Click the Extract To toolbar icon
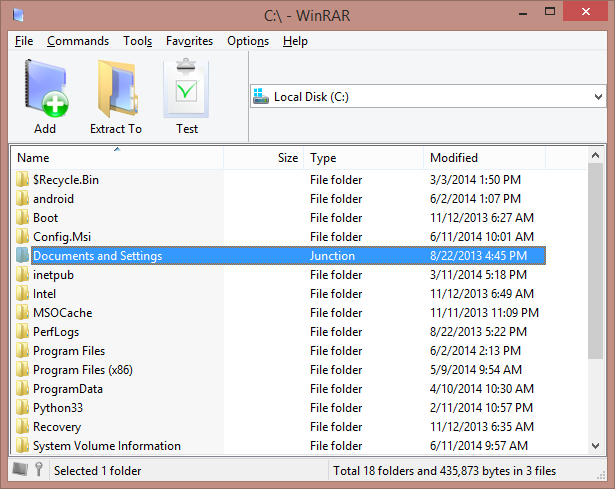The height and width of the screenshot is (489, 615). pos(116,89)
